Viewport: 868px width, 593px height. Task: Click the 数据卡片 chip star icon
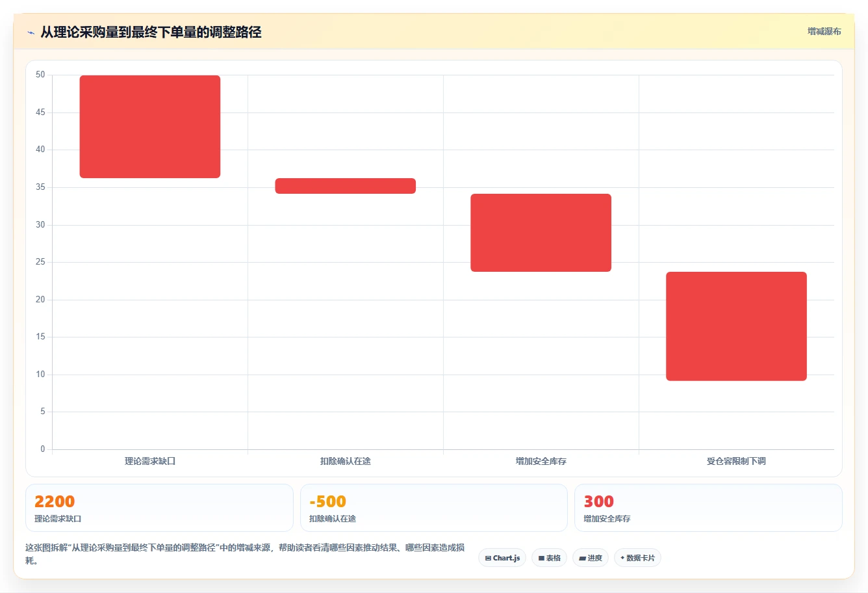click(x=622, y=558)
